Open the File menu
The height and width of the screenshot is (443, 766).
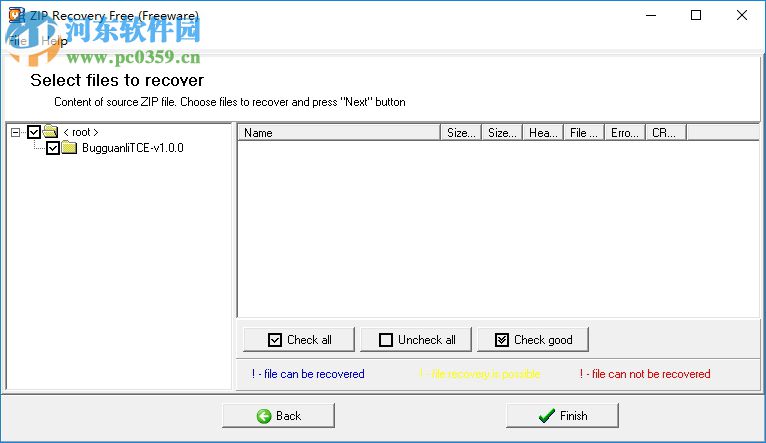18,41
